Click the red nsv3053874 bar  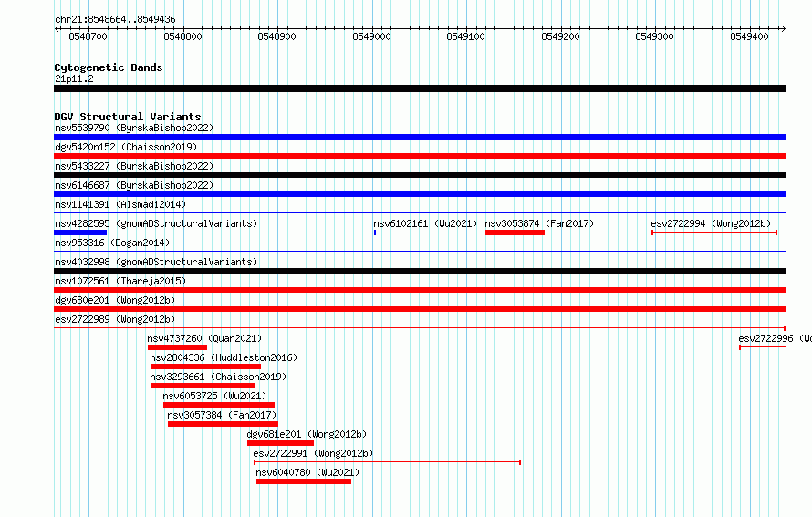pyautogui.click(x=515, y=233)
